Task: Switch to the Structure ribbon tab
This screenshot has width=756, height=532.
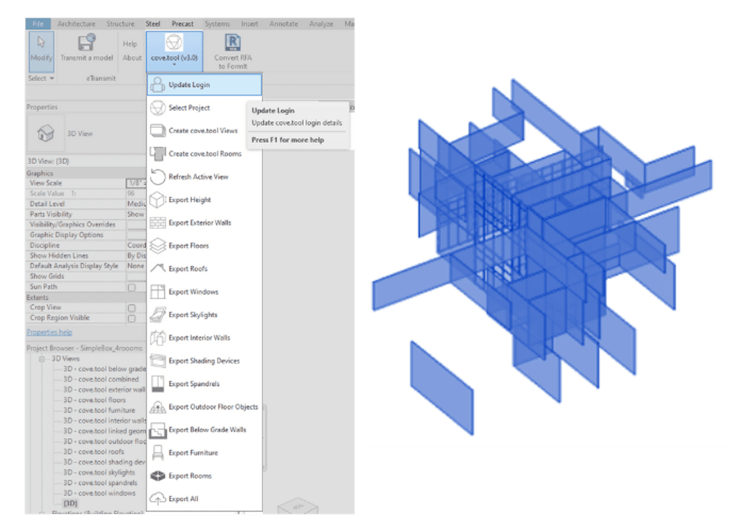Action: coord(120,24)
